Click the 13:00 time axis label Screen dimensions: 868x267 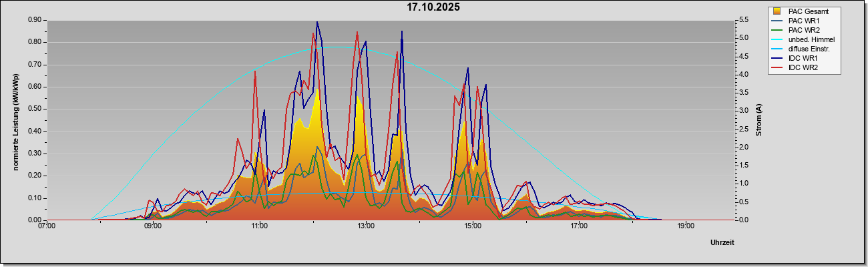tap(366, 226)
